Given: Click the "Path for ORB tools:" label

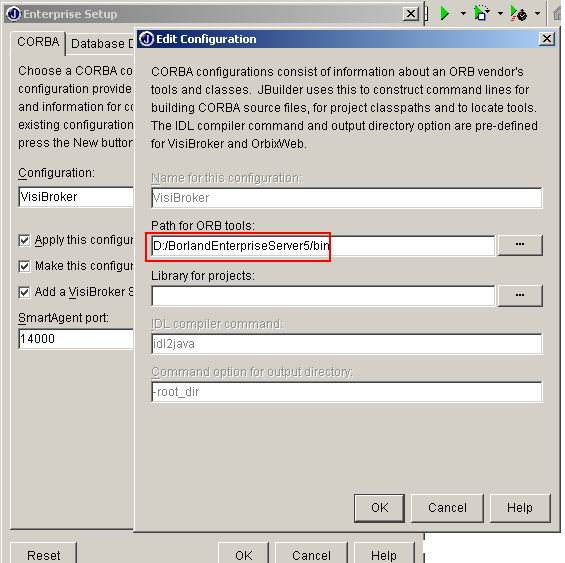Looking at the screenshot, I should coord(203,226).
